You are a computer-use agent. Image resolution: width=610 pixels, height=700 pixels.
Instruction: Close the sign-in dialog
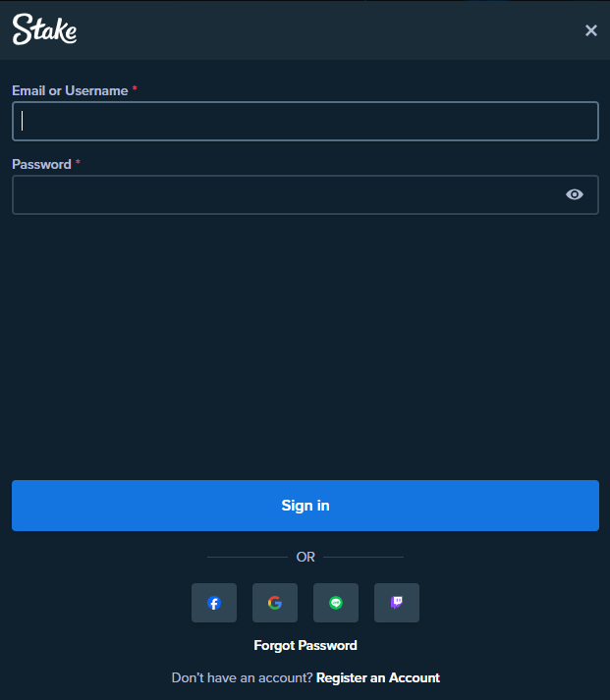(591, 30)
